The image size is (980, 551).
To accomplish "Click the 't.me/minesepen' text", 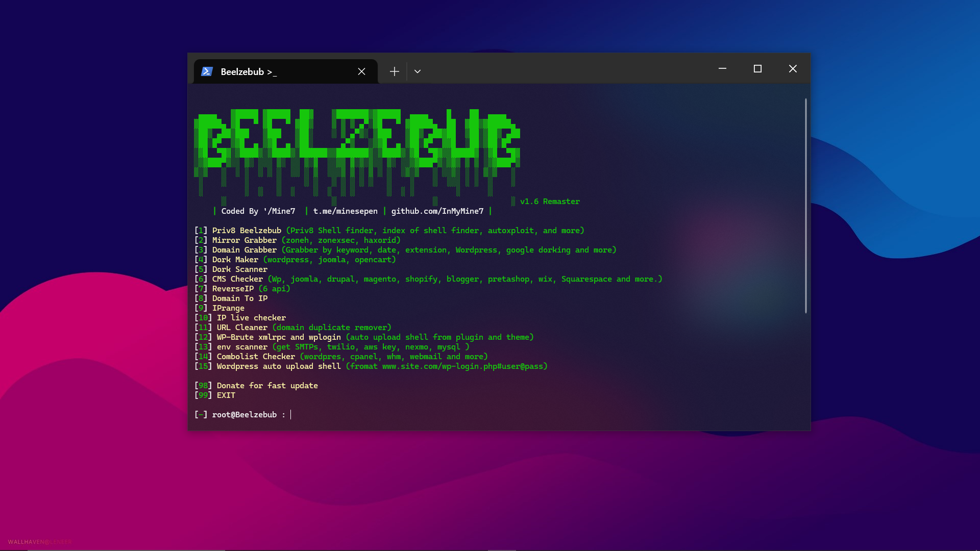I will click(346, 211).
